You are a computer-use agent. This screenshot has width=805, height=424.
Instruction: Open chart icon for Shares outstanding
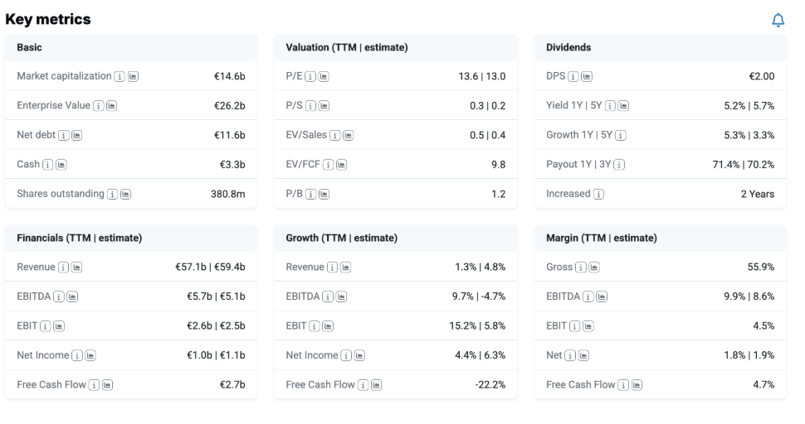(x=125, y=194)
